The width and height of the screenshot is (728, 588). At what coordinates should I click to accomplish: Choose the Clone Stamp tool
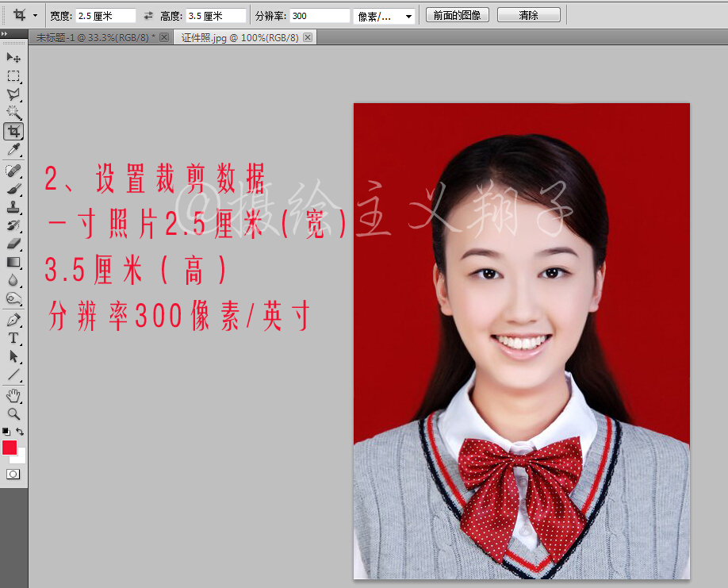[x=13, y=207]
